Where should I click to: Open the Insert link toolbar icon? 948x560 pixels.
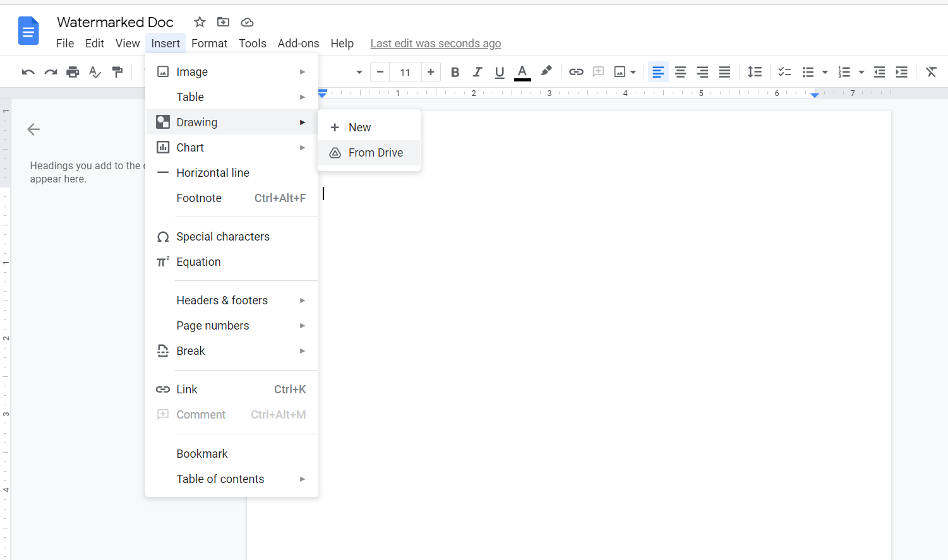pos(576,72)
